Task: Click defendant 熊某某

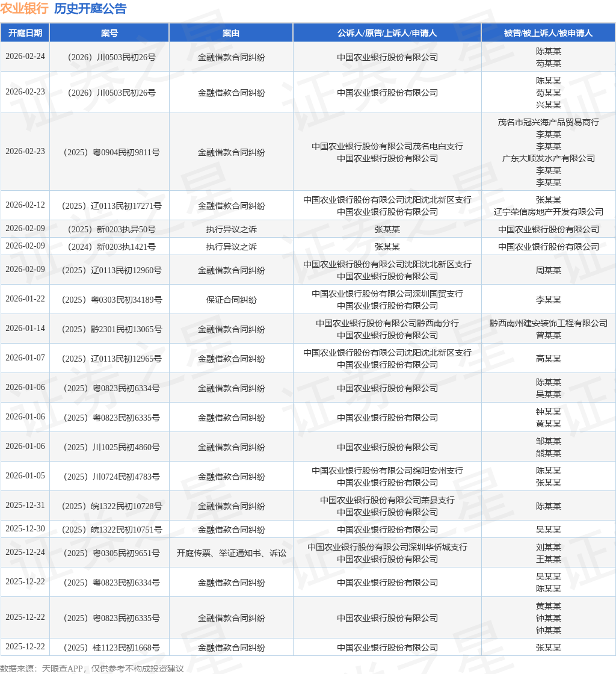Action: pyautogui.click(x=549, y=453)
